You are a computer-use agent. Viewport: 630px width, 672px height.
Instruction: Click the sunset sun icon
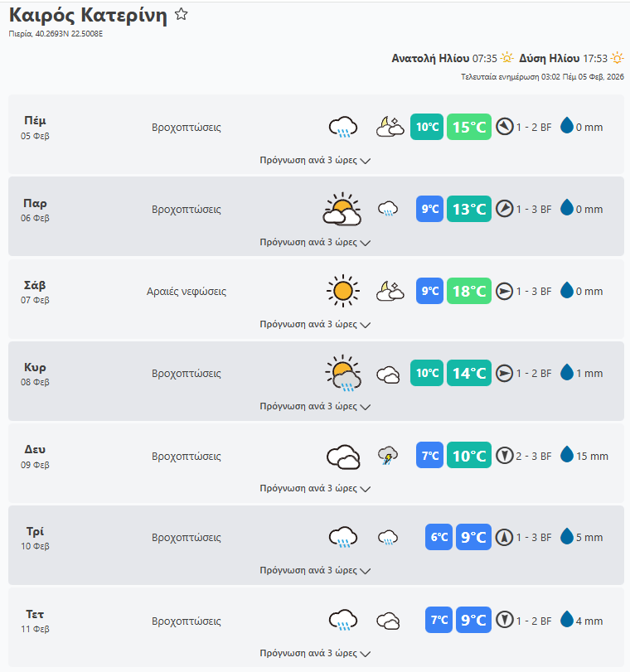point(617,59)
